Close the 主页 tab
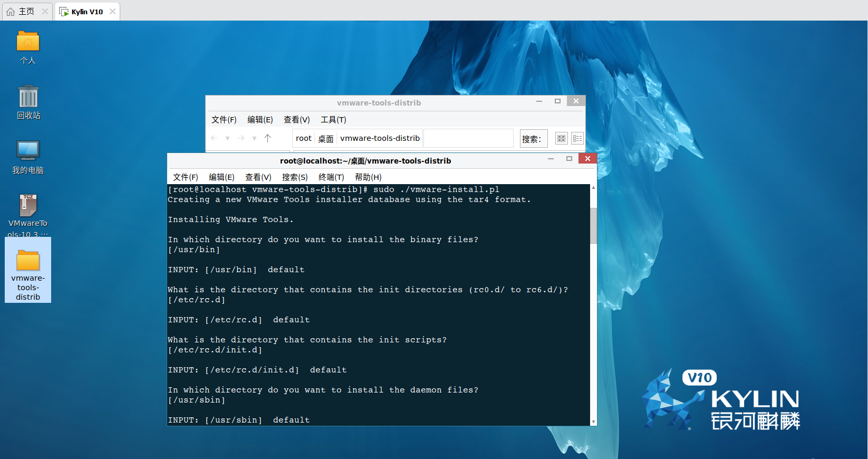Viewport: 868px width, 459px height. point(45,12)
